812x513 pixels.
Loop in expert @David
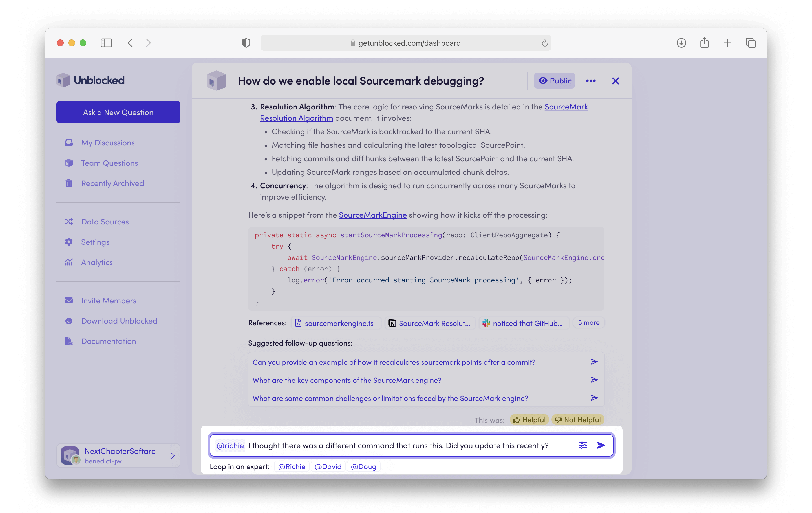[x=328, y=466]
